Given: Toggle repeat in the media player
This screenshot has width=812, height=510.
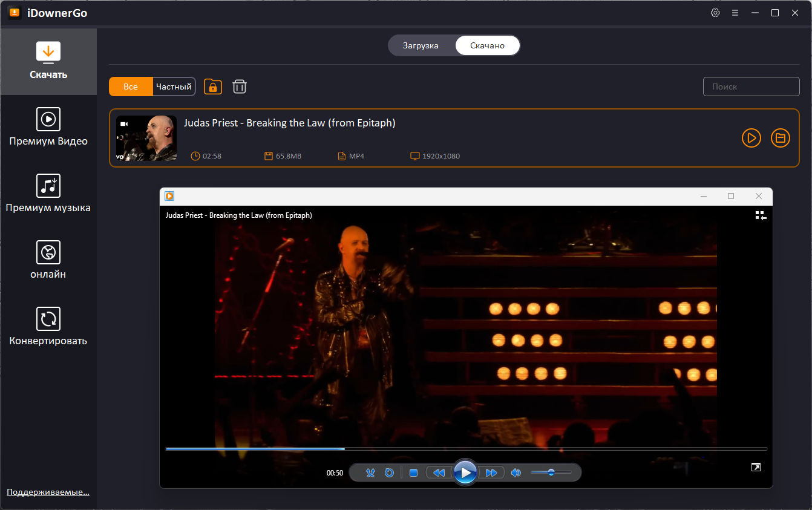Looking at the screenshot, I should pyautogui.click(x=390, y=472).
